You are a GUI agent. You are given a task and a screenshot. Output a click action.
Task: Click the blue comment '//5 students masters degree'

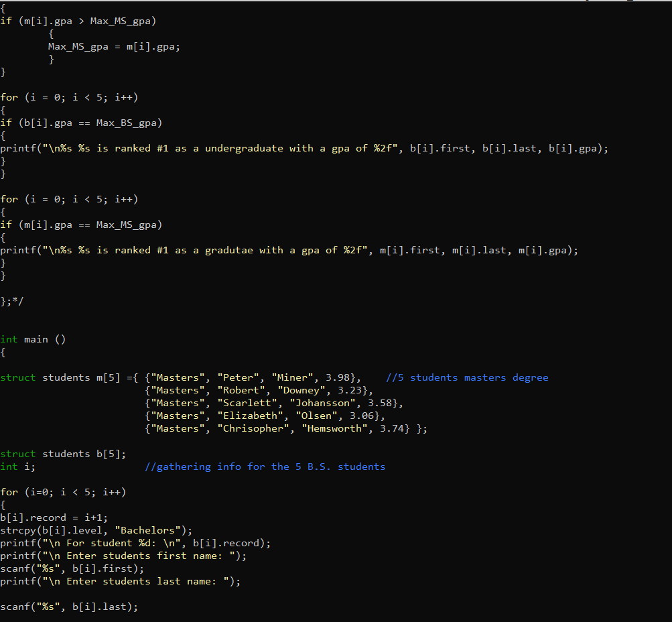tap(469, 377)
